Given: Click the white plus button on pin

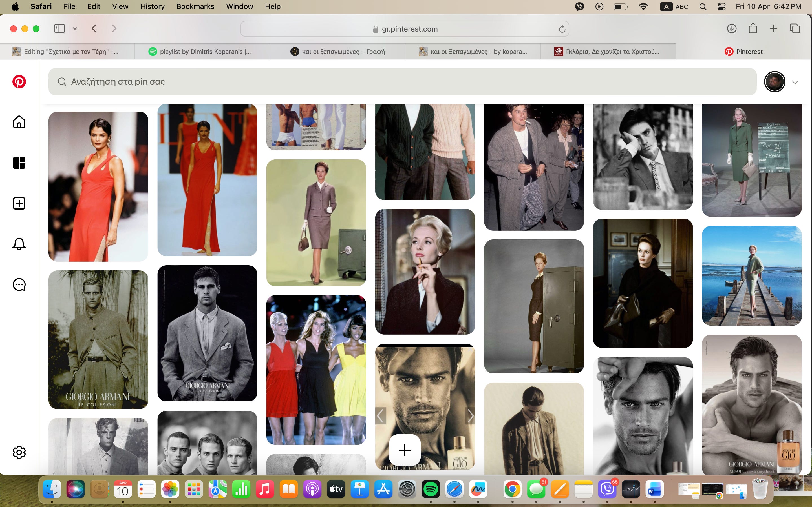Looking at the screenshot, I should [x=405, y=450].
